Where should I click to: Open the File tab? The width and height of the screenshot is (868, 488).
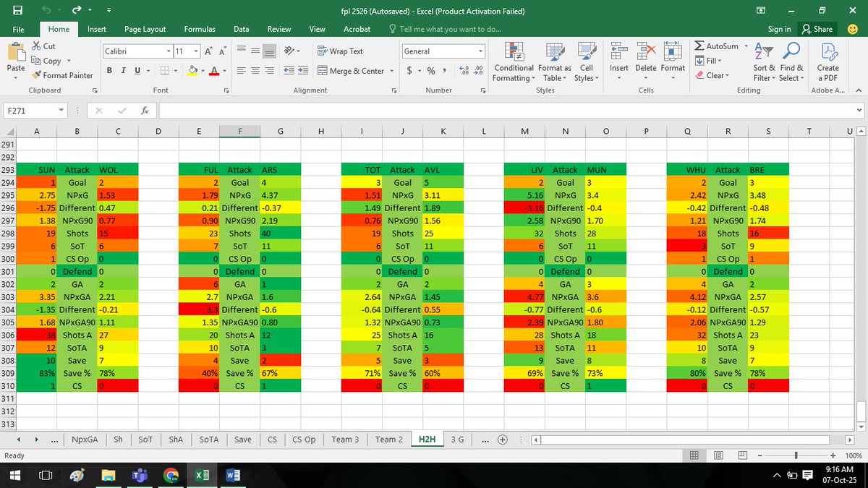point(19,29)
